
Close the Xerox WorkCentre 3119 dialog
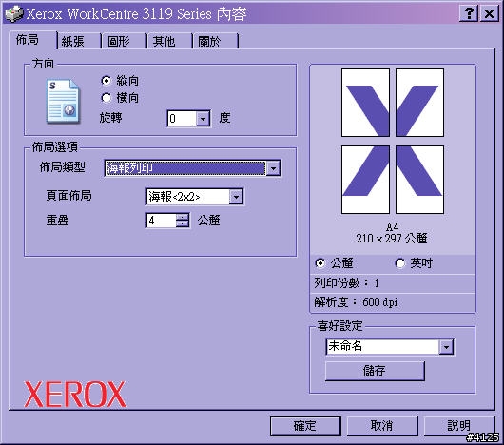pos(489,14)
